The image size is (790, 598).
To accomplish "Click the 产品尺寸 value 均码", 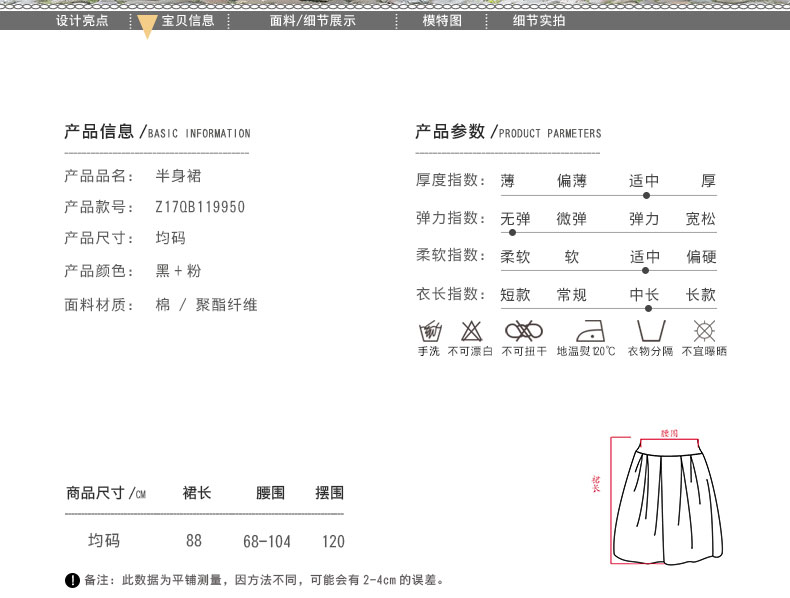I will pyautogui.click(x=170, y=238).
